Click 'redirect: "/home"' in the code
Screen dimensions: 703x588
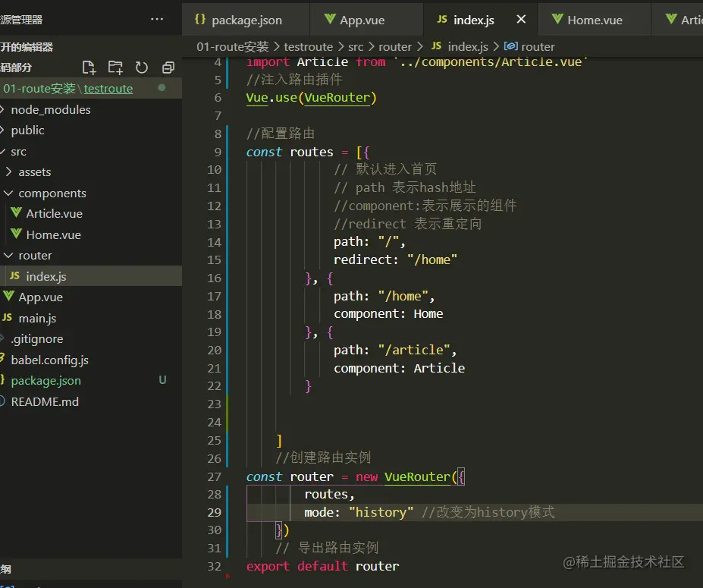(395, 259)
